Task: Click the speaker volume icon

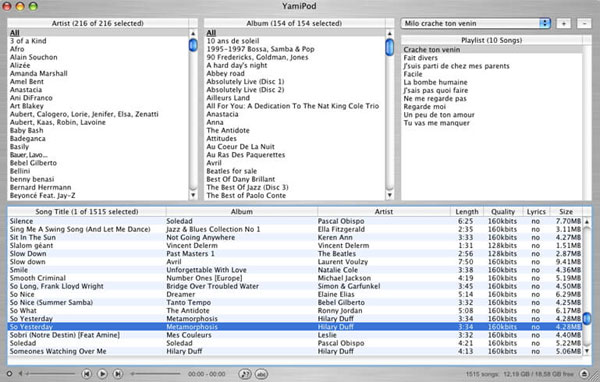Action: [21, 374]
